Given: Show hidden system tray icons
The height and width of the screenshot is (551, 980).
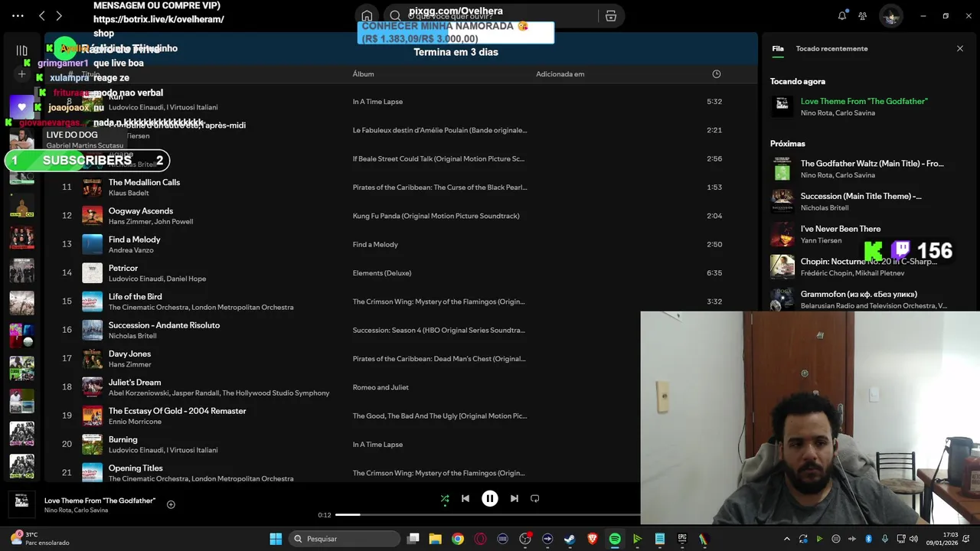Looking at the screenshot, I should point(787,539).
